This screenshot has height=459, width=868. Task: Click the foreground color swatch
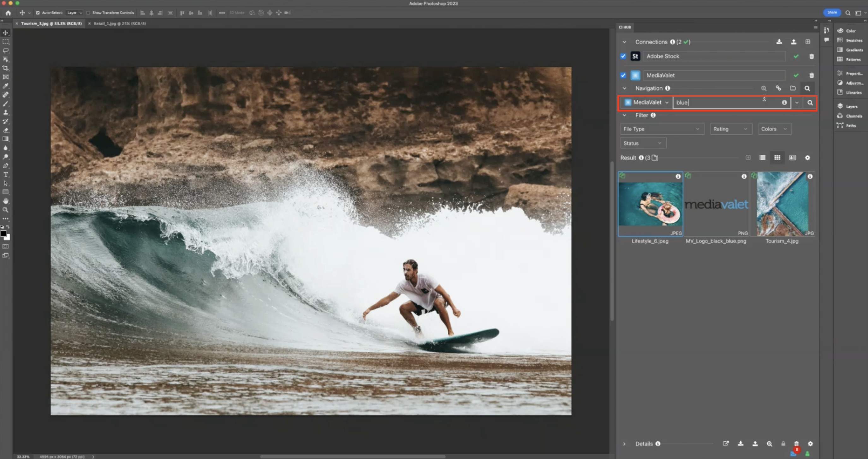click(3, 234)
